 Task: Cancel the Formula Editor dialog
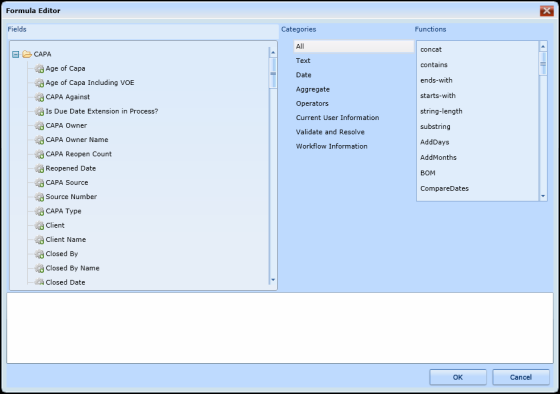521,377
